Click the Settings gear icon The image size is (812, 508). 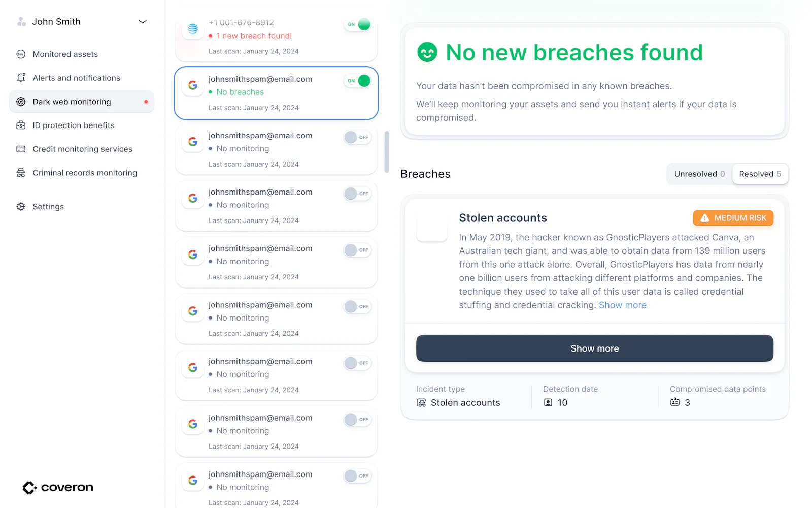(21, 207)
